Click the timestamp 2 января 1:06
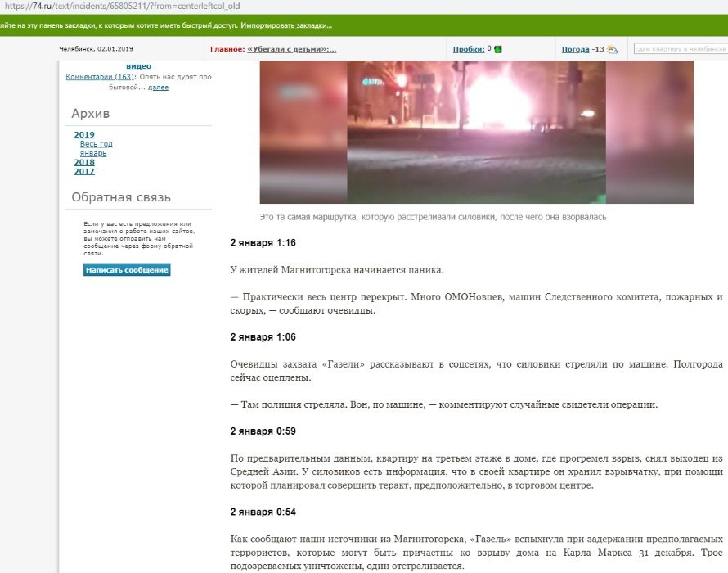The width and height of the screenshot is (728, 573). tap(263, 337)
